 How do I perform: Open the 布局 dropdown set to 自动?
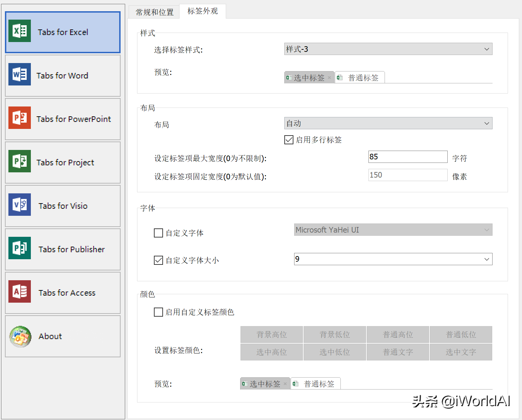388,123
